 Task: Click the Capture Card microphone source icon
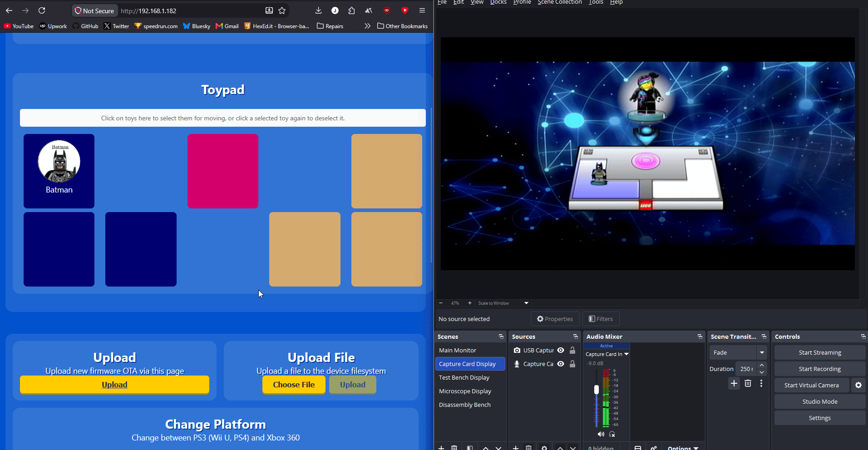point(517,364)
